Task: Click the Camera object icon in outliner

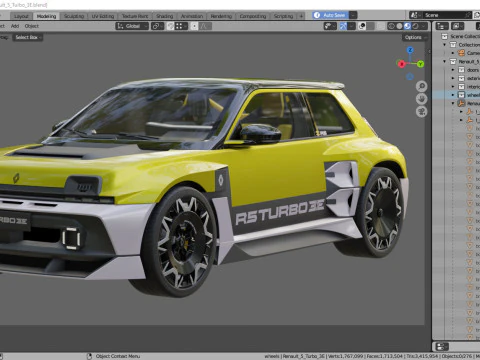Action: [x=461, y=53]
